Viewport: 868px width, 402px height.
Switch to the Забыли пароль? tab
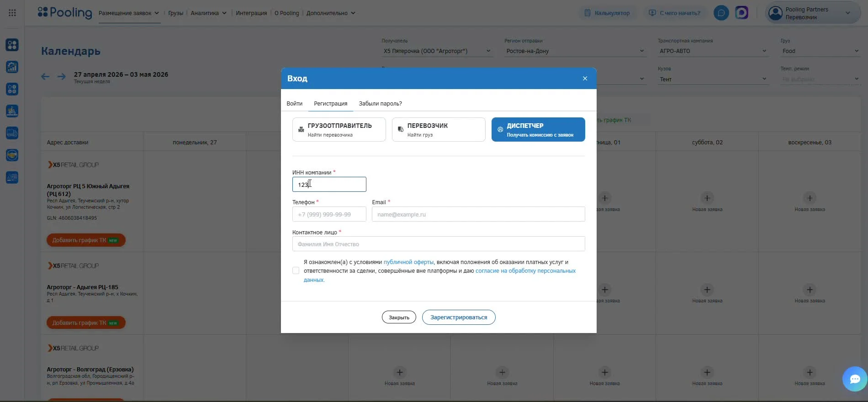[x=381, y=104]
